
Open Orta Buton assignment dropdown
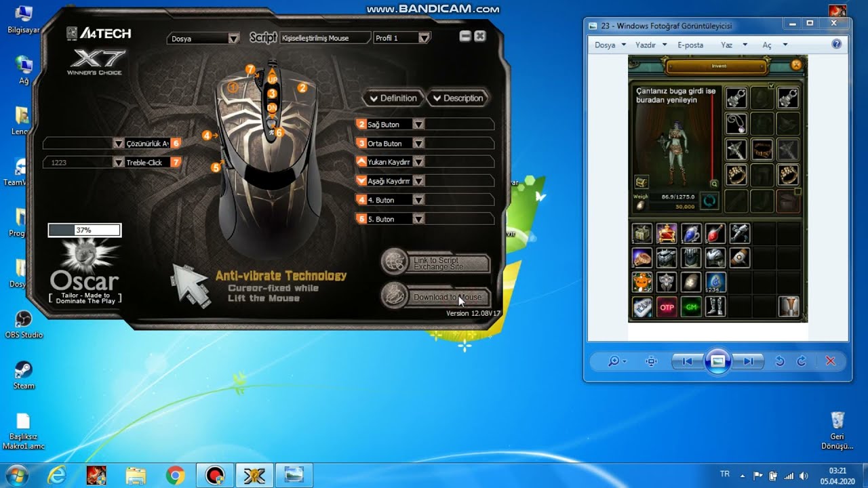point(418,144)
